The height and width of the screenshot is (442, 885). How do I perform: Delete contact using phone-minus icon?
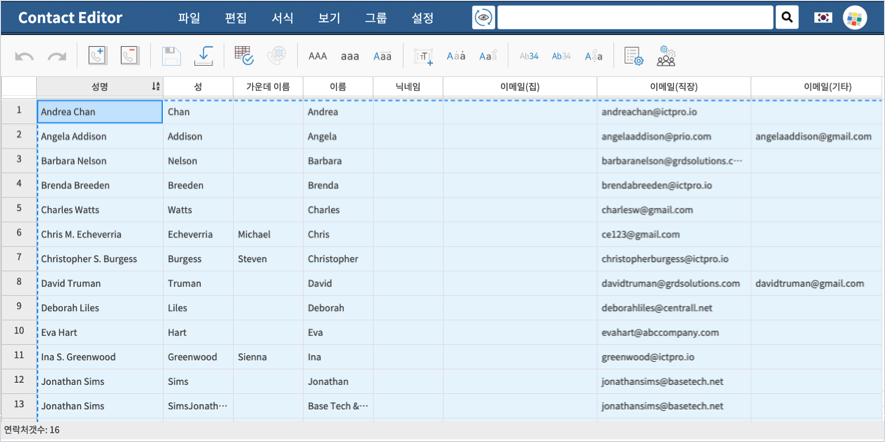pos(129,55)
